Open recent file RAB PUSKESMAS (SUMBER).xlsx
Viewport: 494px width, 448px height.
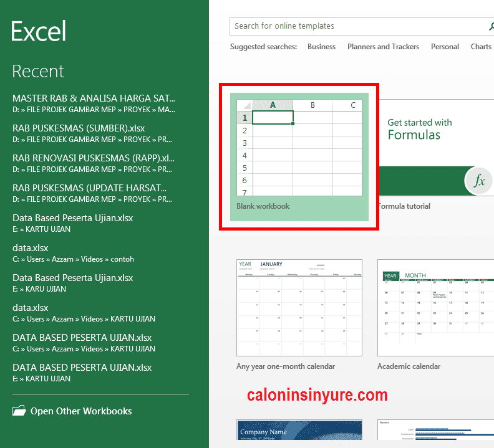coord(92,133)
